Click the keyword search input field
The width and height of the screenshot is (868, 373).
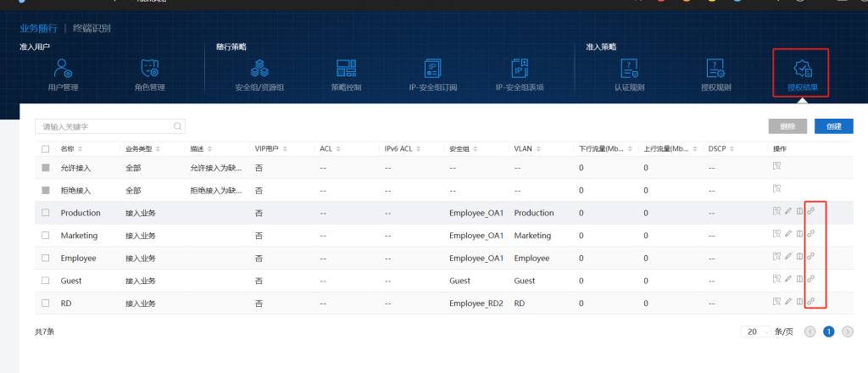point(106,126)
